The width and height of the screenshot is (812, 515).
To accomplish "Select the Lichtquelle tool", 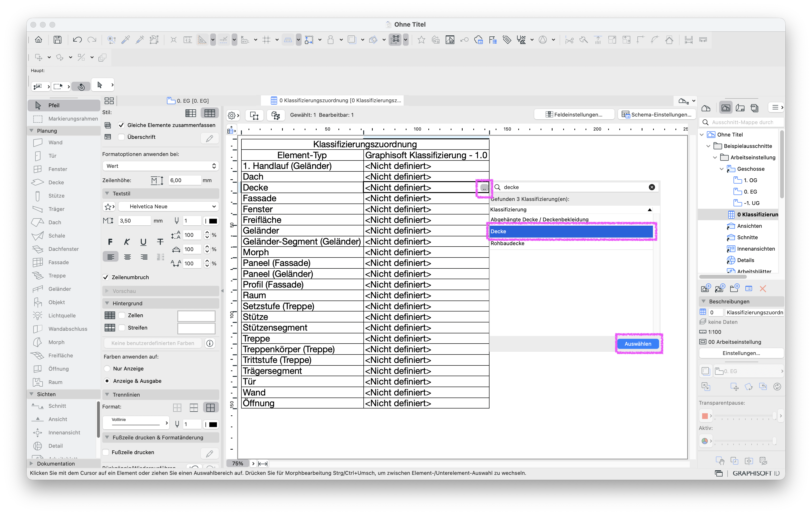I will click(64, 316).
